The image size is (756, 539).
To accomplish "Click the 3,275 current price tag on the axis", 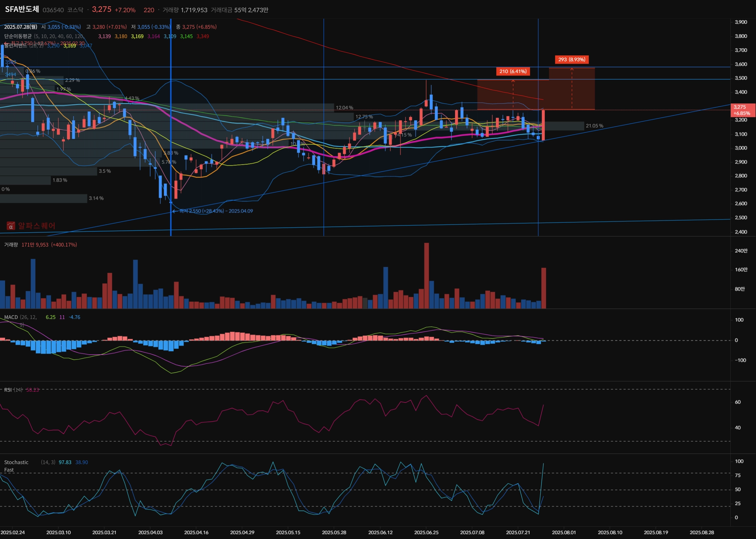I will tap(742, 110).
